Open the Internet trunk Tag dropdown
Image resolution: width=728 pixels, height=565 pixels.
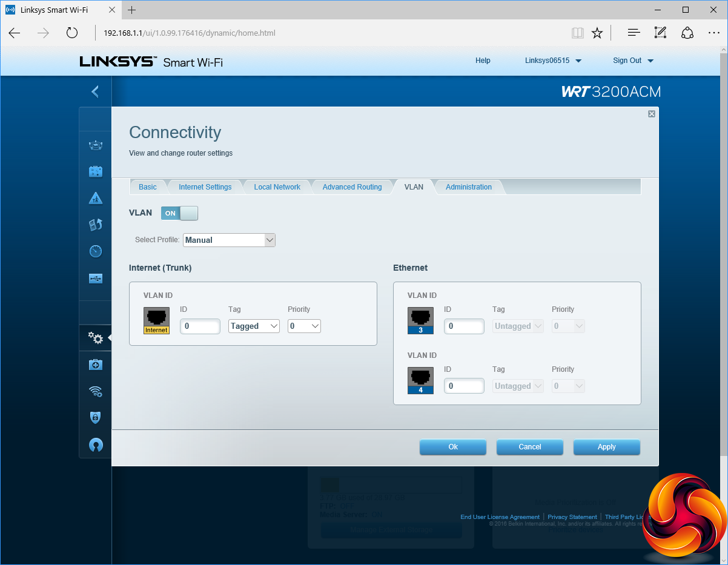point(254,326)
